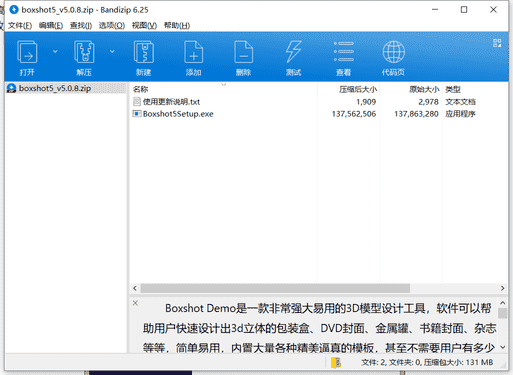The height and width of the screenshot is (375, 513).
Task: Click the 文本文档 type cell
Action: click(x=461, y=102)
